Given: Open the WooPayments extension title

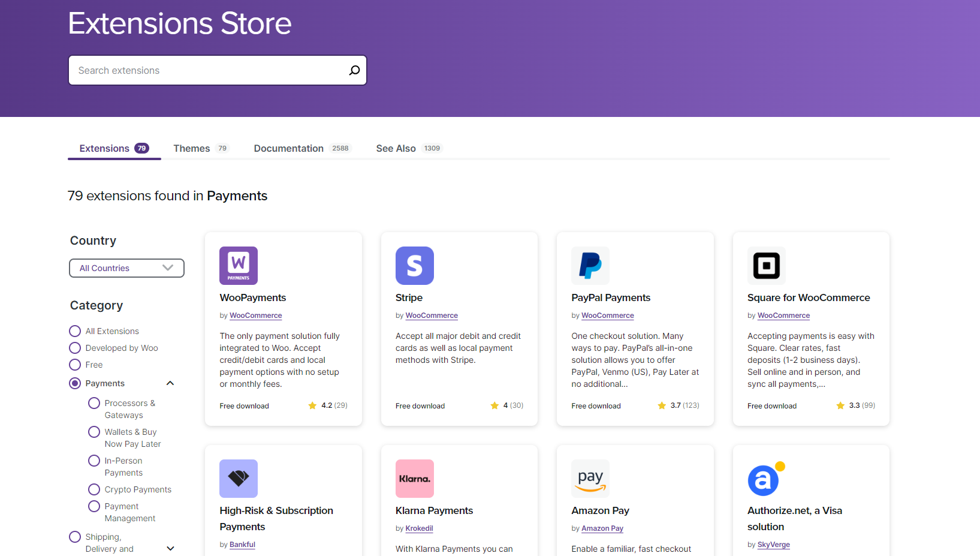Looking at the screenshot, I should 253,297.
